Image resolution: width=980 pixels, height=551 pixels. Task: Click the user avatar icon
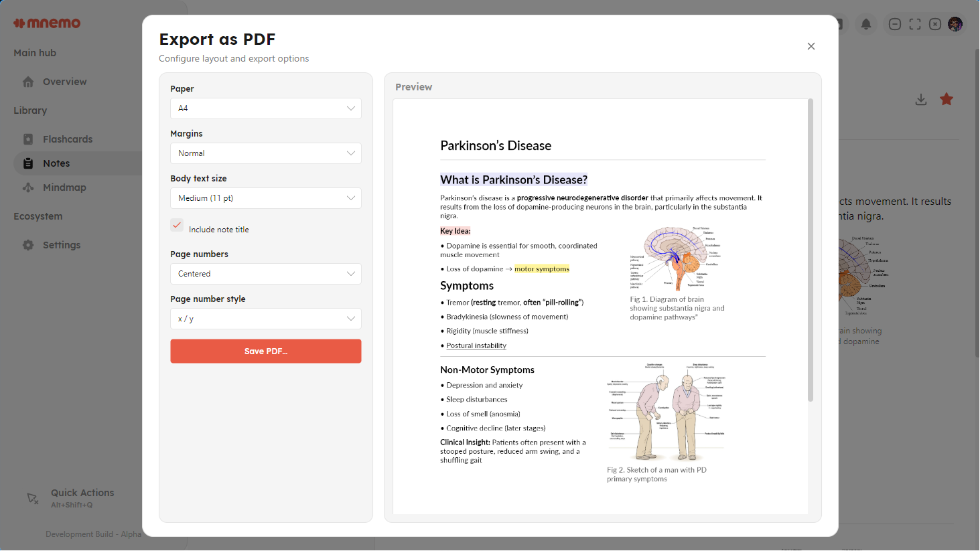(955, 24)
